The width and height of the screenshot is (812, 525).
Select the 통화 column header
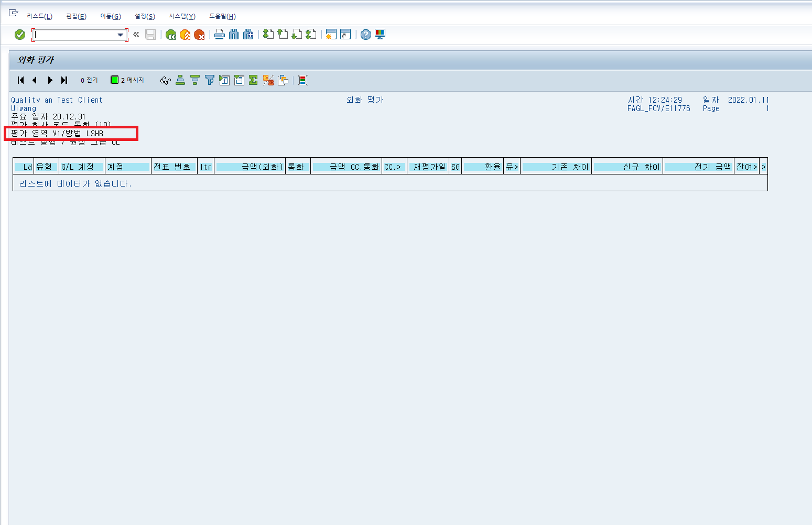pos(298,167)
